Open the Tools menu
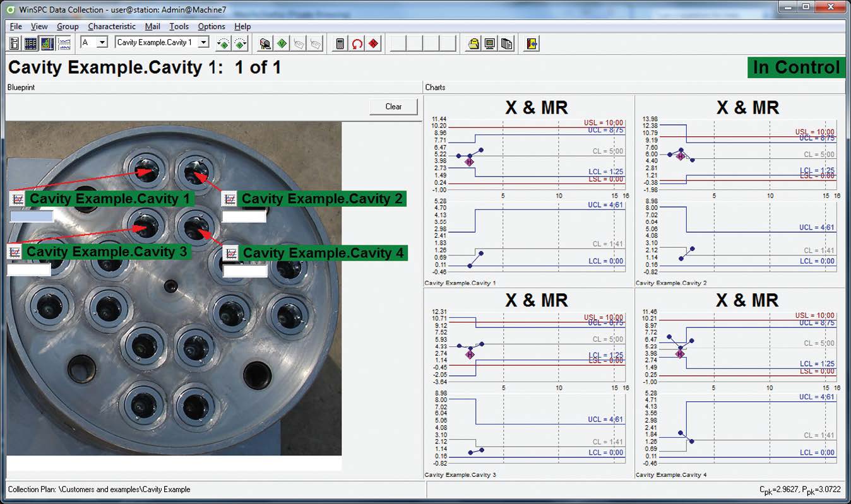The width and height of the screenshot is (851, 504). pos(179,26)
